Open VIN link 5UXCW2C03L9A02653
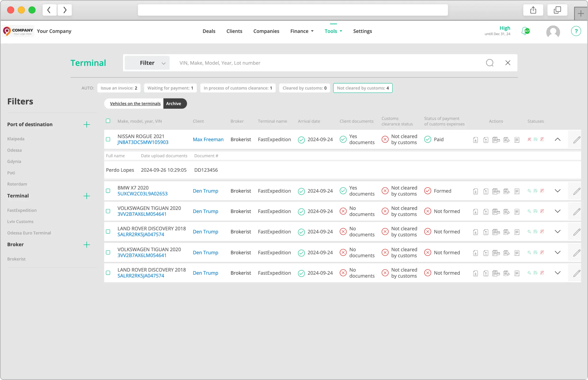The width and height of the screenshot is (588, 380). pyautogui.click(x=142, y=194)
